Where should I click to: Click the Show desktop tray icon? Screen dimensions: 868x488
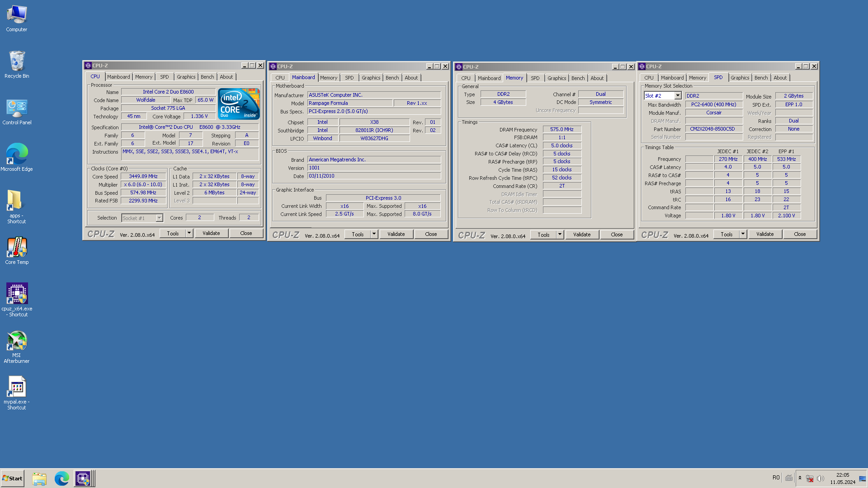pos(863,479)
